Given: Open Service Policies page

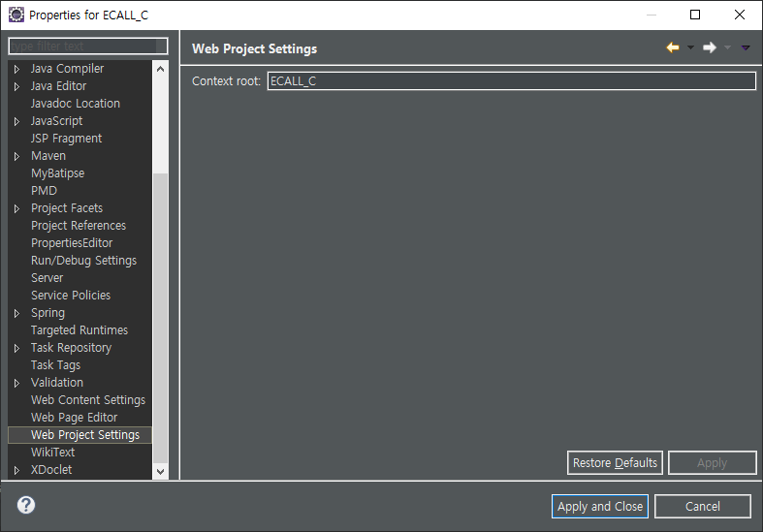Looking at the screenshot, I should (x=71, y=296).
